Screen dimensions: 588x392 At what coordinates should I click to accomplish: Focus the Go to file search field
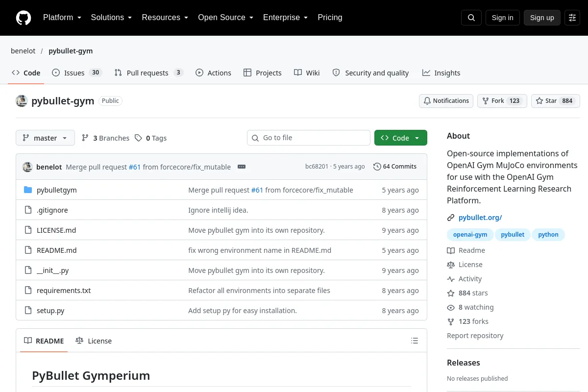pos(309,138)
